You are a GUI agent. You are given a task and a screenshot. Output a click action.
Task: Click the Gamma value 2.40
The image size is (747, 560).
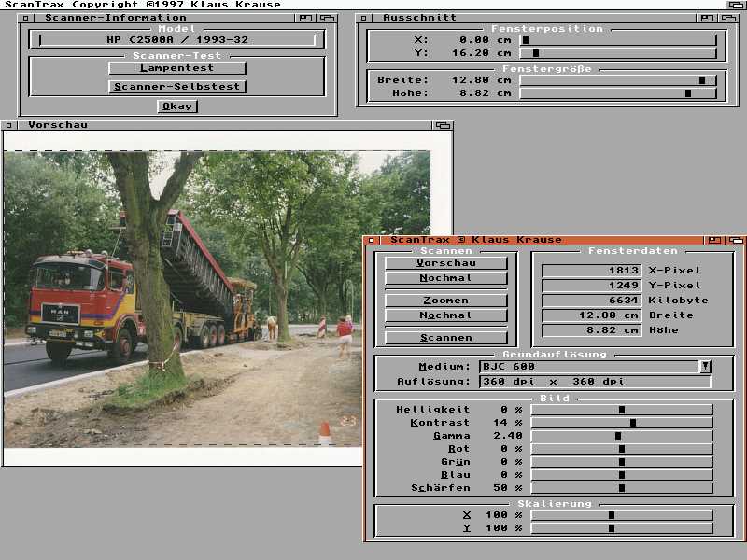click(508, 436)
